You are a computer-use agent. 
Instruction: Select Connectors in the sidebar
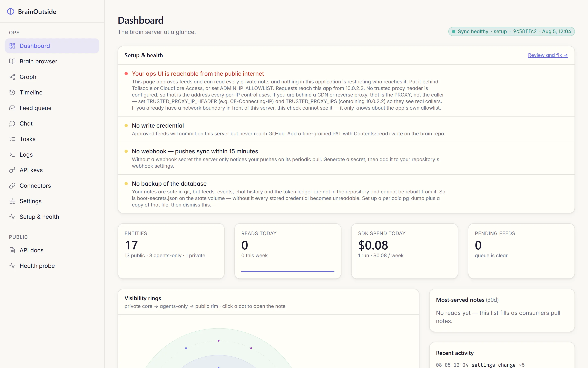point(52,186)
